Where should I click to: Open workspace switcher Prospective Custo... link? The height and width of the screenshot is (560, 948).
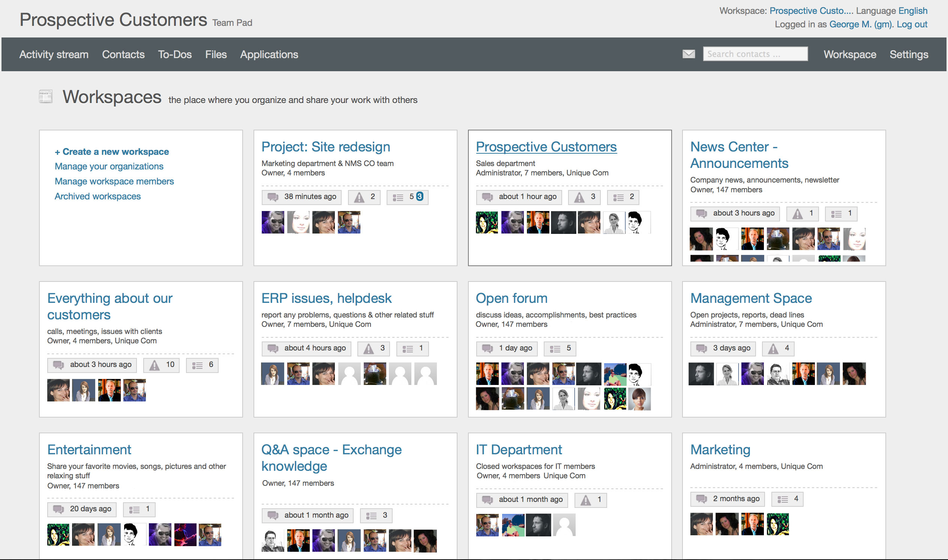coord(811,10)
